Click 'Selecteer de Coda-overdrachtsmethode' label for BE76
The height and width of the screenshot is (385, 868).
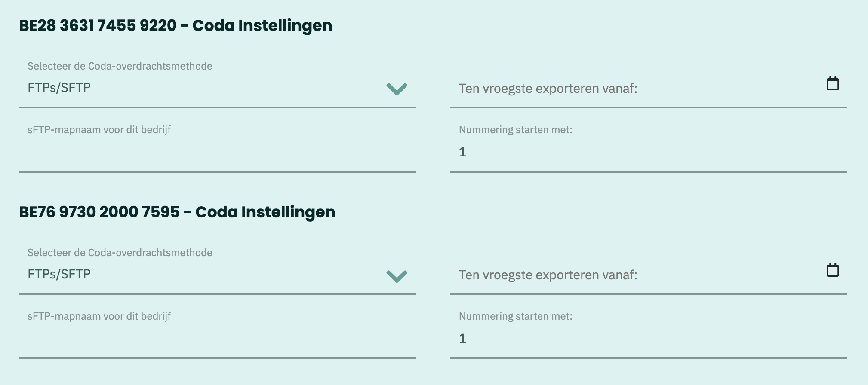coord(120,253)
